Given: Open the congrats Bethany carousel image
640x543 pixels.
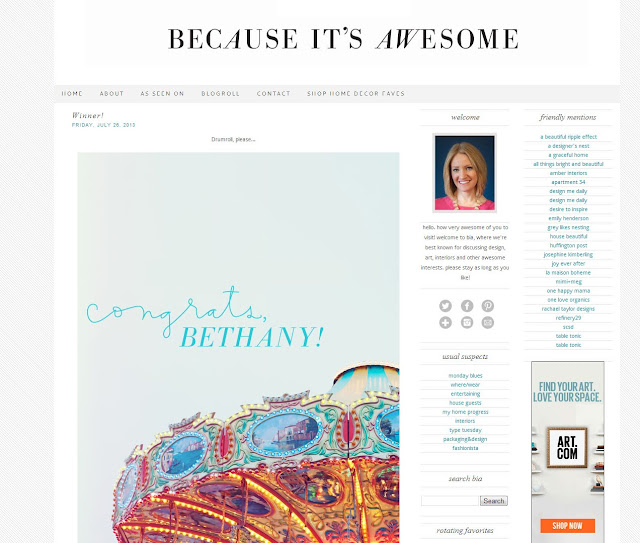Looking at the screenshot, I should (x=238, y=347).
